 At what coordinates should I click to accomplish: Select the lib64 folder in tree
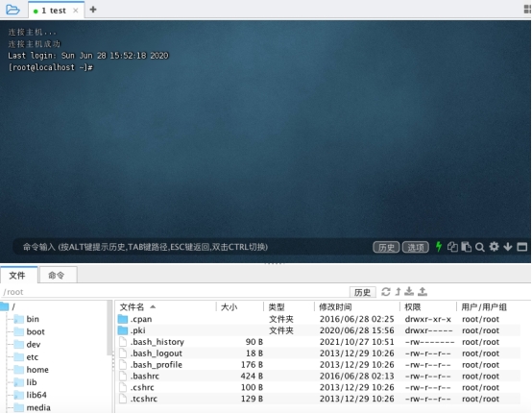point(30,395)
